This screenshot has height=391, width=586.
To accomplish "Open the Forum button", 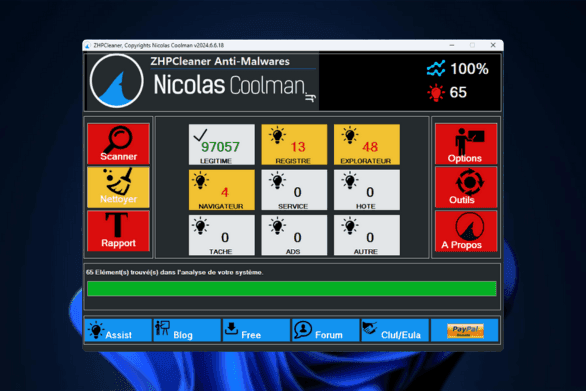I will tap(326, 330).
